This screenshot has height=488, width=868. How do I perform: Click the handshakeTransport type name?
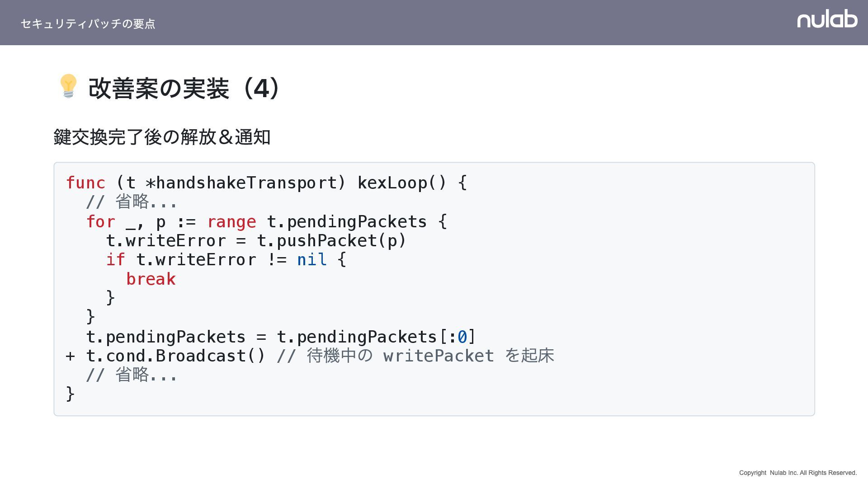[x=246, y=183]
